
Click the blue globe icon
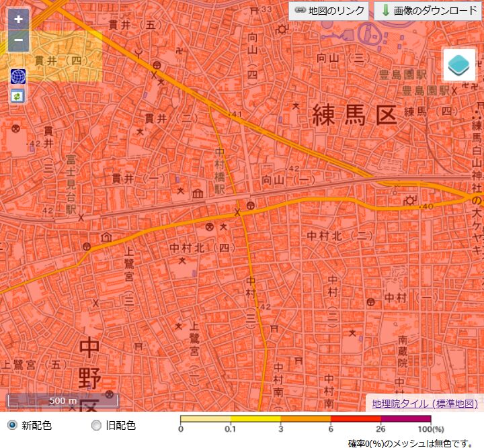point(17,76)
